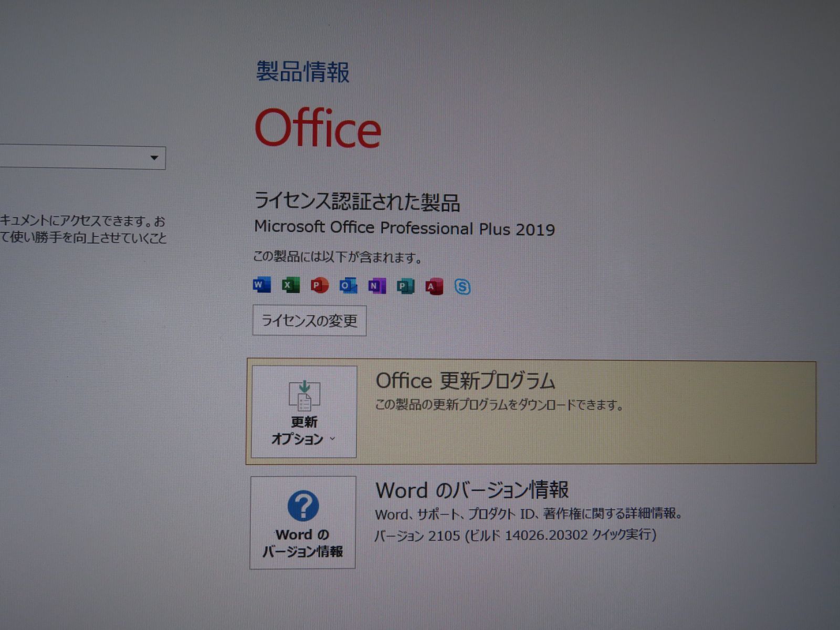Click the バージョン 2105 build number text
The height and width of the screenshot is (630, 840).
[x=516, y=535]
